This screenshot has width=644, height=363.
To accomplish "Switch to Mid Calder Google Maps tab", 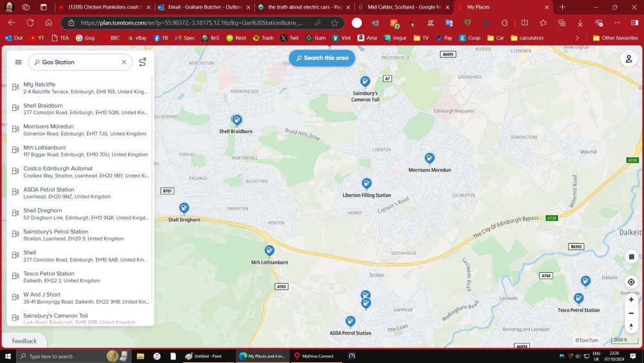I will [x=404, y=7].
